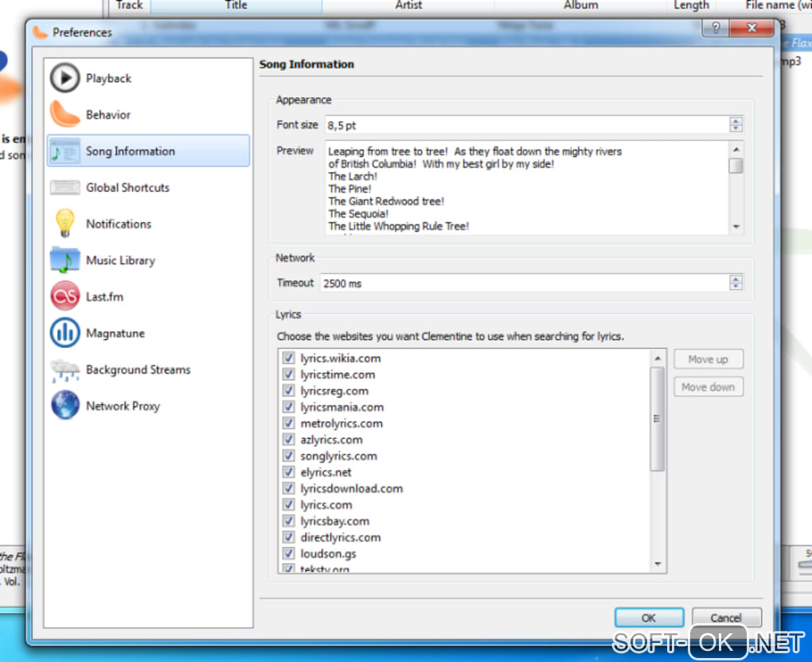Click the Notifications light bulb icon
Viewport: 812px width, 662px height.
coord(64,223)
